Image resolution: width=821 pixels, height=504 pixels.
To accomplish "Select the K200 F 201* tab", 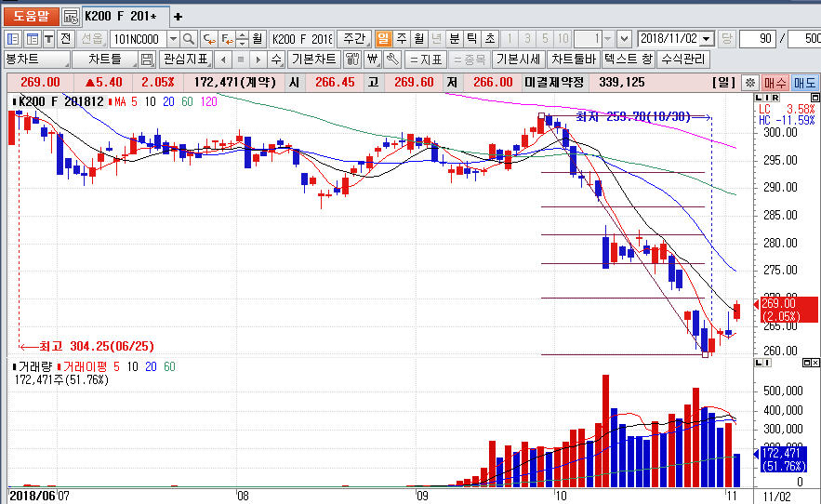I will pos(120,17).
